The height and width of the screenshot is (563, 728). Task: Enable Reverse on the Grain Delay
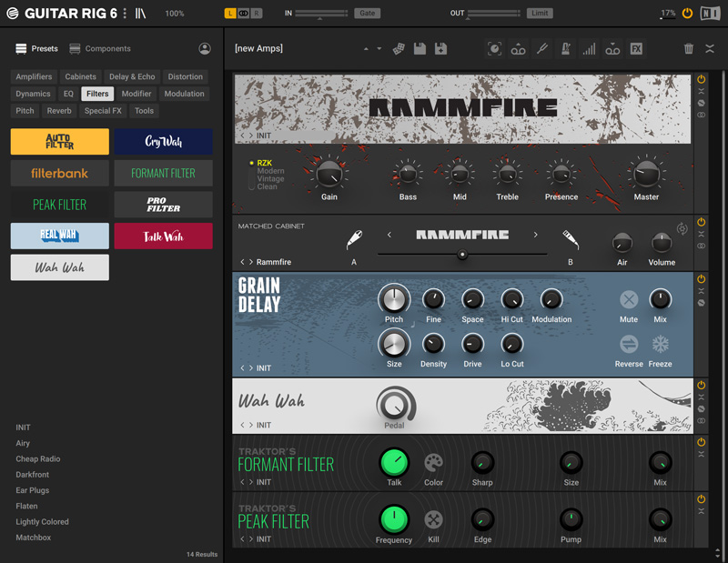[629, 345]
